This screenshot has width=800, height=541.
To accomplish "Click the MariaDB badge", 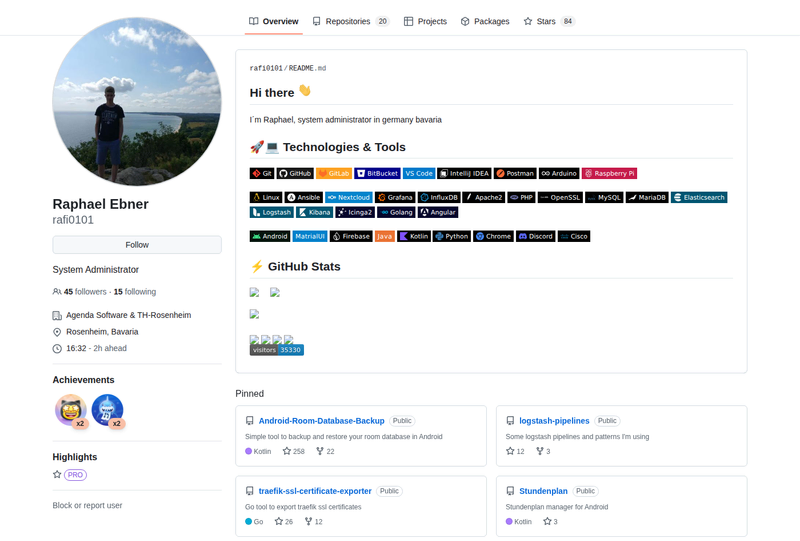I will click(x=647, y=198).
